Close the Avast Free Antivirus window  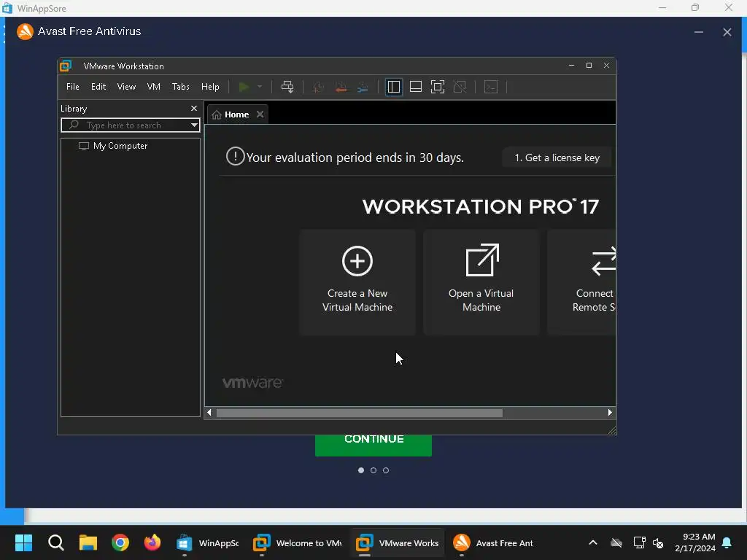coord(727,32)
